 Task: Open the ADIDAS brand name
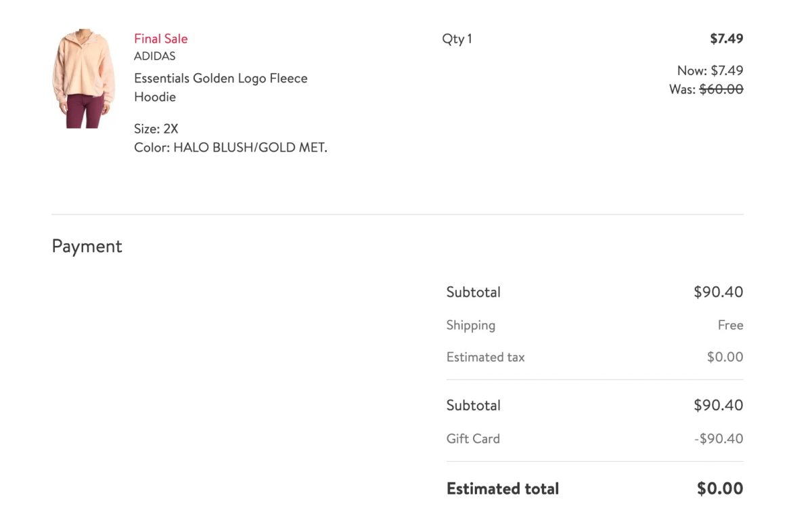point(154,56)
